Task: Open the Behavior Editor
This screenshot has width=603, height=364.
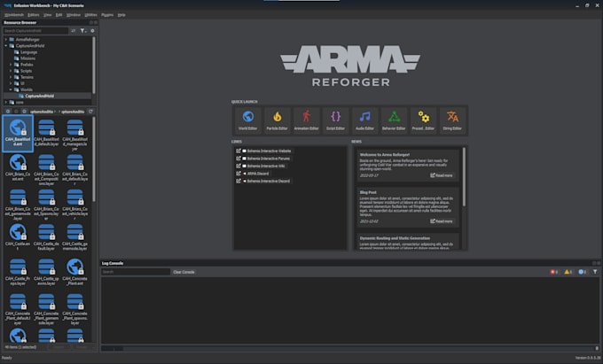Action: tap(394, 120)
